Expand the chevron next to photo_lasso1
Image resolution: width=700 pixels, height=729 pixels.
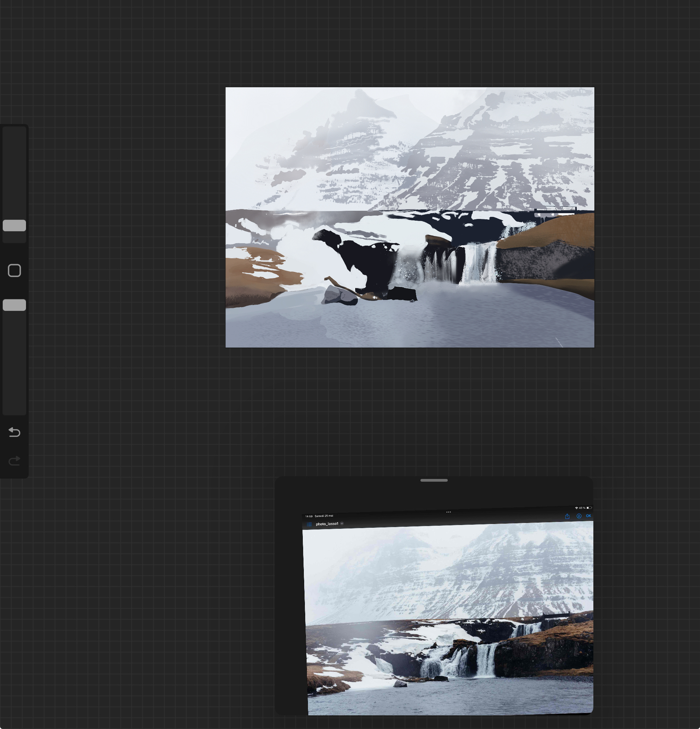pos(342,523)
